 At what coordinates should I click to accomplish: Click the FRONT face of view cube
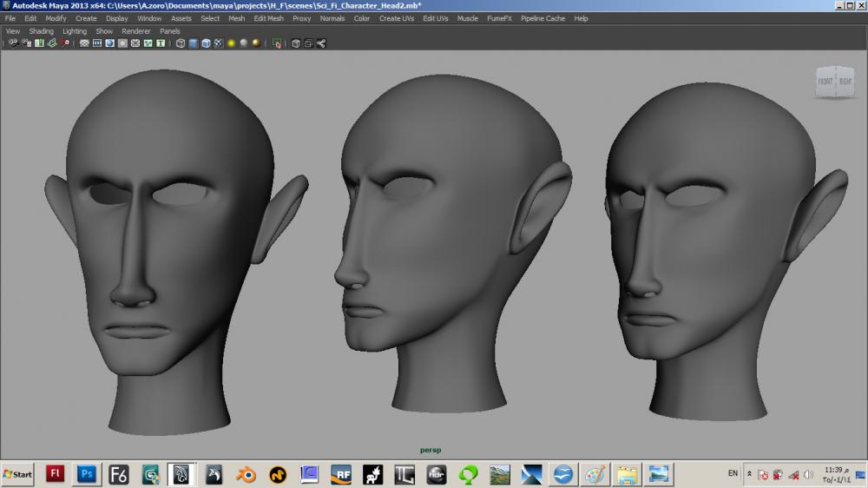[824, 82]
